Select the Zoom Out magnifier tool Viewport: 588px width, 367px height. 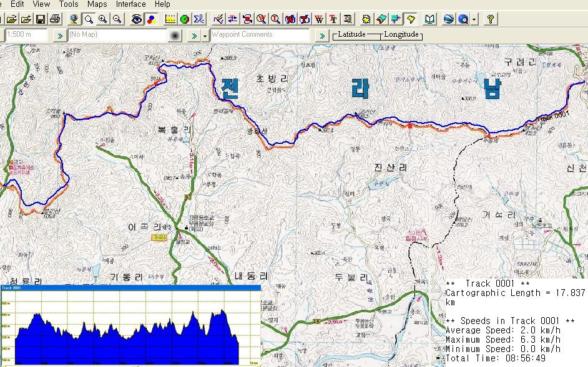[x=117, y=19]
